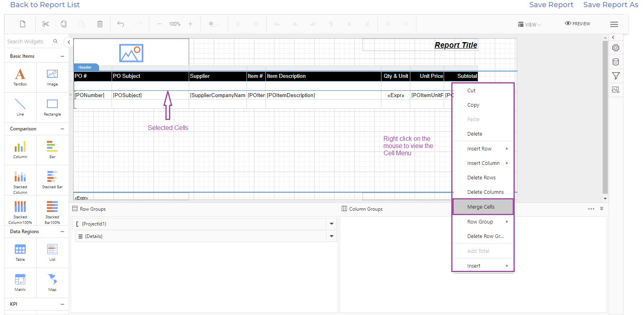
Task: Click Back to Report List link
Action: pos(45,5)
